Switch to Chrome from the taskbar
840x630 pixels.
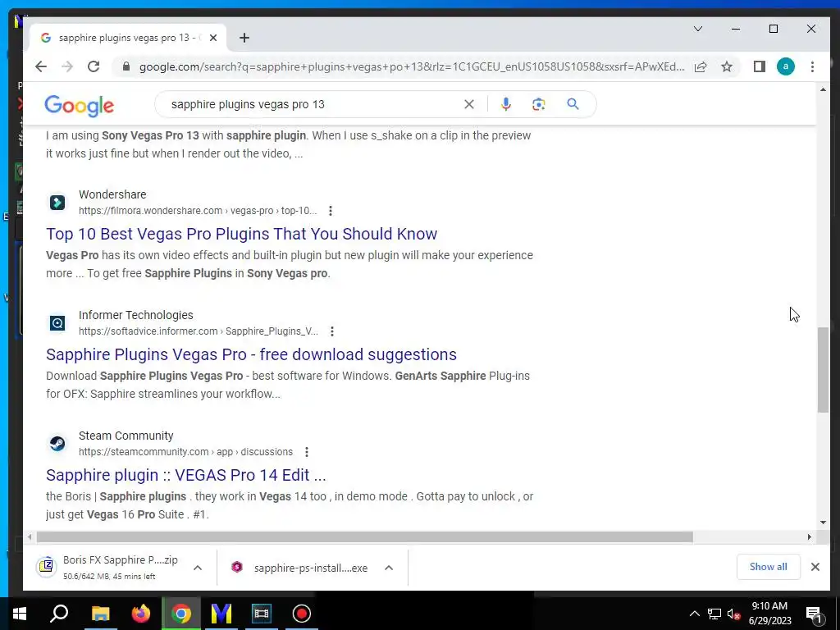(181, 614)
